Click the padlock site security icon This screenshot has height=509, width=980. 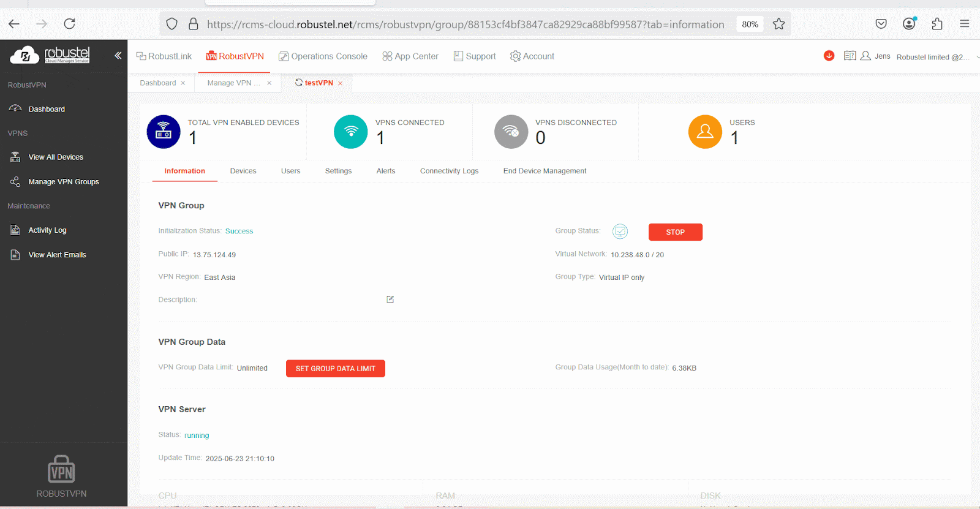point(194,24)
